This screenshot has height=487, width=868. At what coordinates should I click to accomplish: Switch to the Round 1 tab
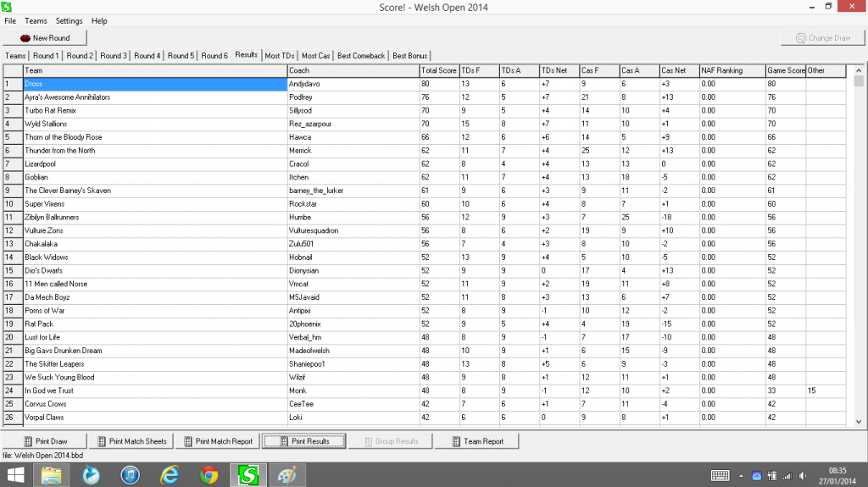coord(46,56)
